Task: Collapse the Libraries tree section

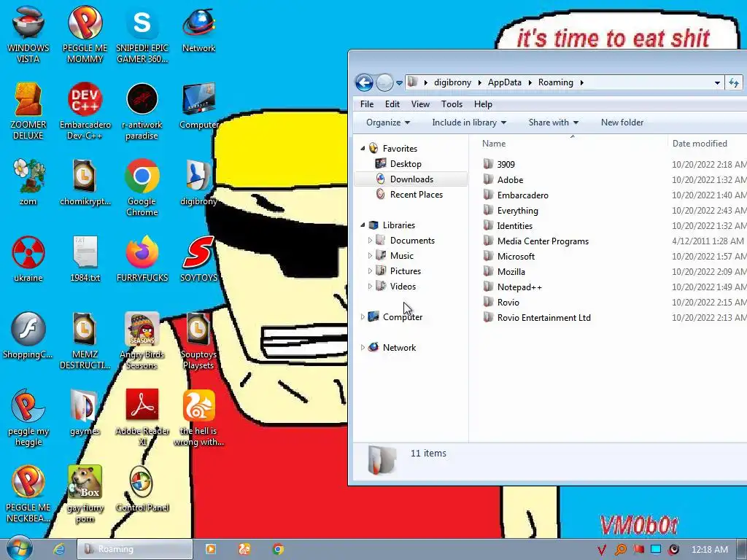Action: pos(363,225)
